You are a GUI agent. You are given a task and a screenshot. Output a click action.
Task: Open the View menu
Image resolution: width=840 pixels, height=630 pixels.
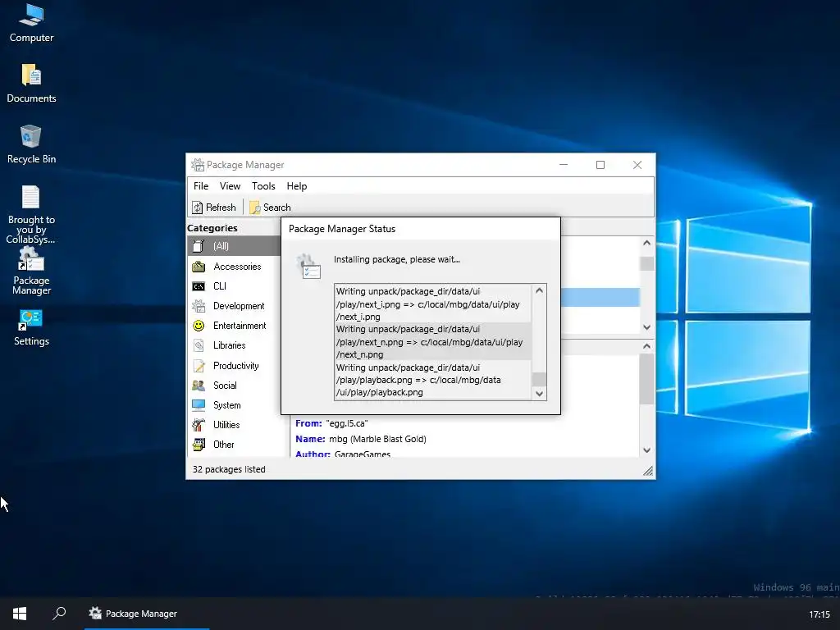(230, 186)
